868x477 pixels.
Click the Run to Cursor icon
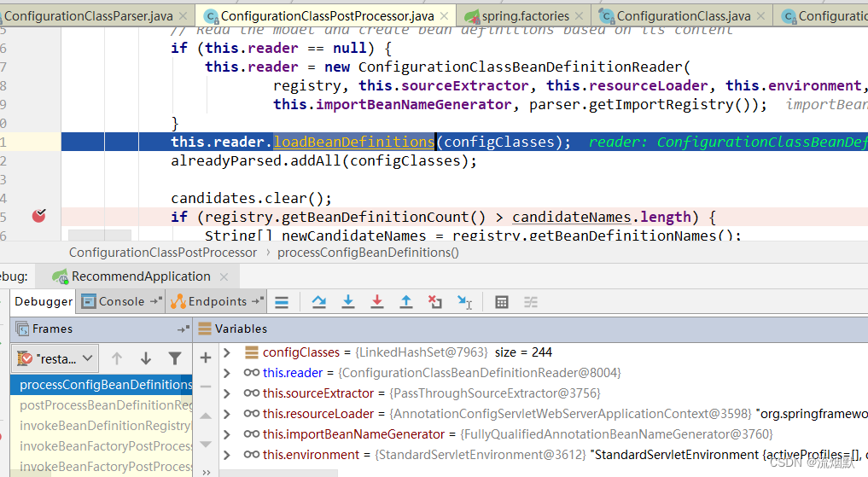coord(464,302)
